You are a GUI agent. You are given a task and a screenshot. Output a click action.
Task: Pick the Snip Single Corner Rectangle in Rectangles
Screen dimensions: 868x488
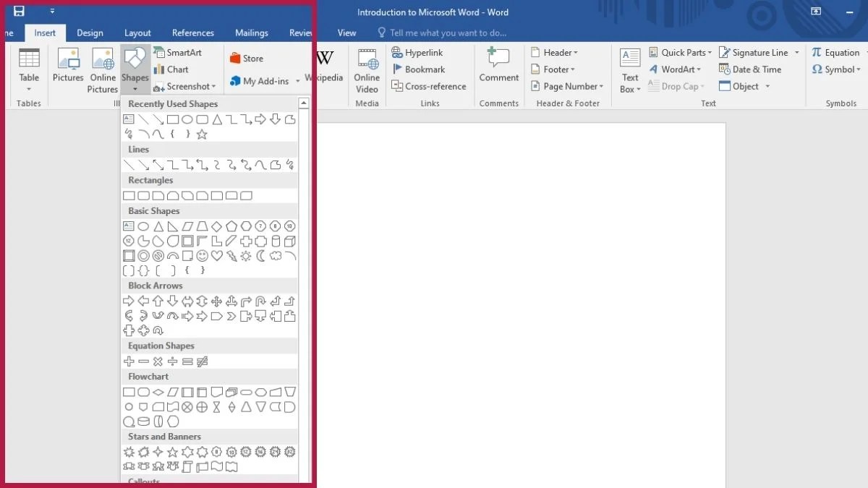[x=158, y=195]
